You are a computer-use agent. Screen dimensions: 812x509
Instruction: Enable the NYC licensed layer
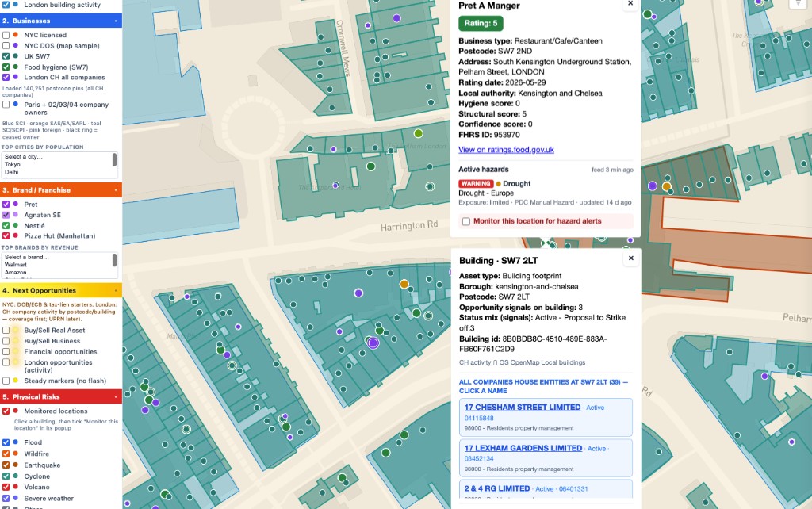point(6,35)
